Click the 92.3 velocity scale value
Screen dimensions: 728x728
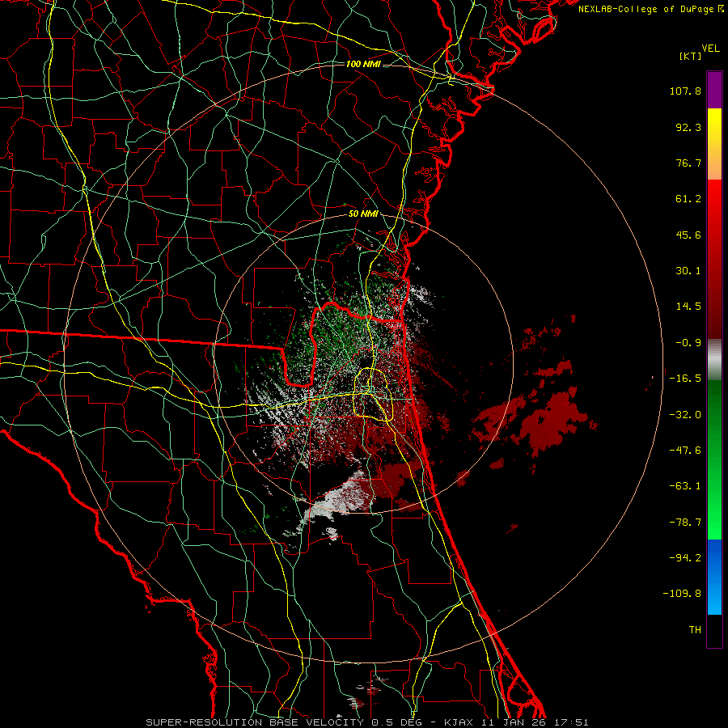tap(688, 127)
